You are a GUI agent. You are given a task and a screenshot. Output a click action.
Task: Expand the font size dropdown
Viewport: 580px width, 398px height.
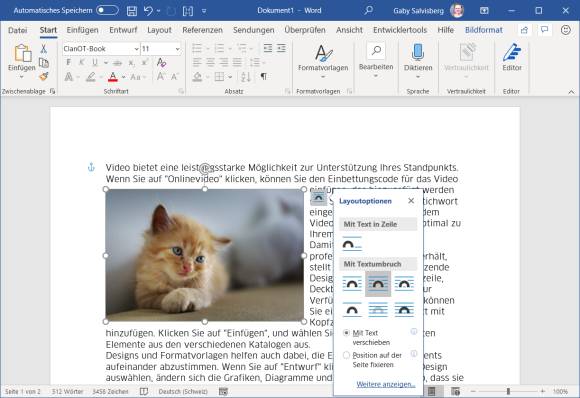178,49
